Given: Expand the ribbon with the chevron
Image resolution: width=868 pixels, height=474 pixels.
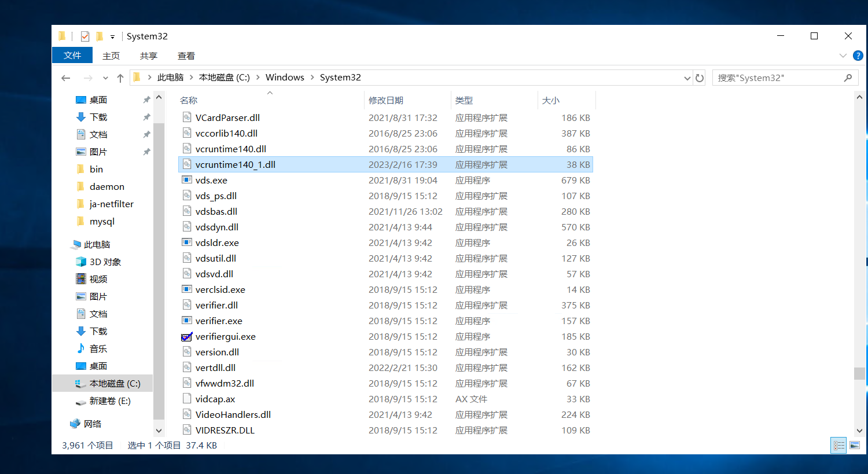Looking at the screenshot, I should coord(843,56).
